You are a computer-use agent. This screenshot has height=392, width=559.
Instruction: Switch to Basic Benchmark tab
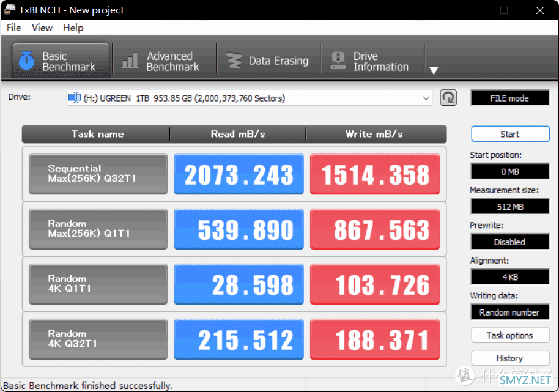61,61
